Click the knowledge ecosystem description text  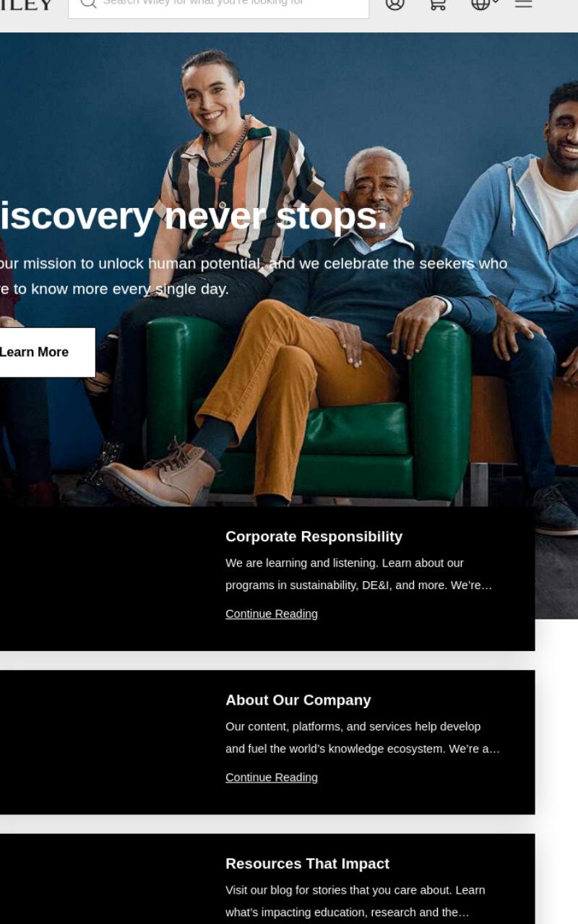(363, 738)
